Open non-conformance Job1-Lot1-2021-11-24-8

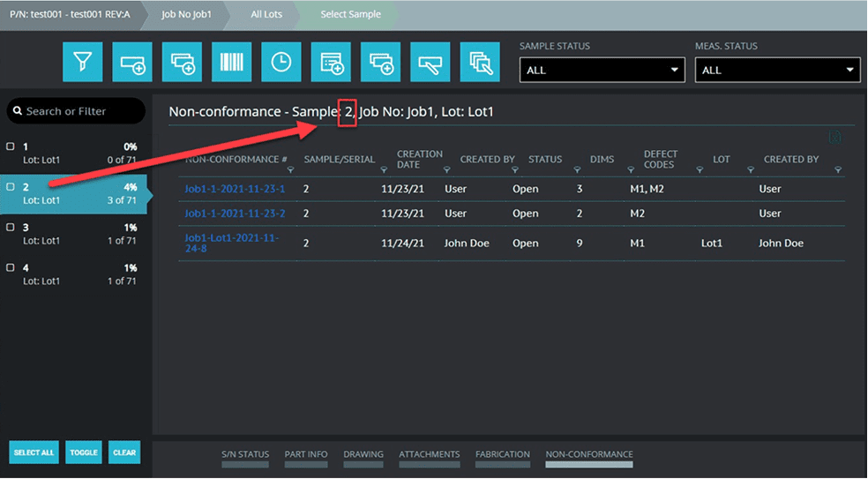[232, 243]
